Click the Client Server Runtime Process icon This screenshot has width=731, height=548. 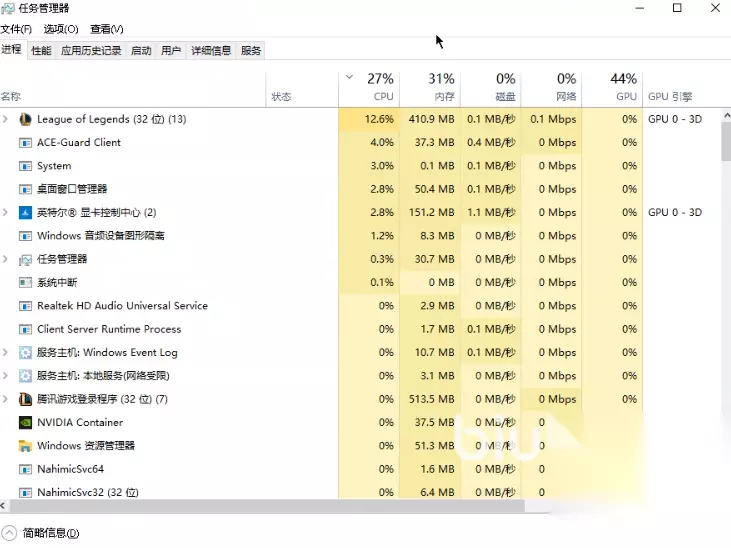click(25, 329)
